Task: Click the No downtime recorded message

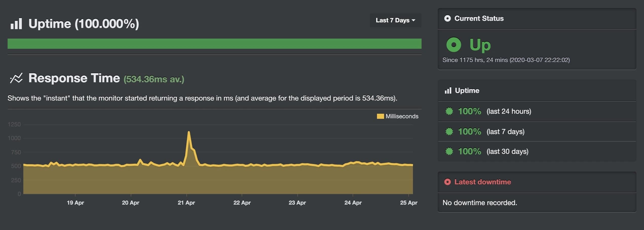Action: coord(480,203)
